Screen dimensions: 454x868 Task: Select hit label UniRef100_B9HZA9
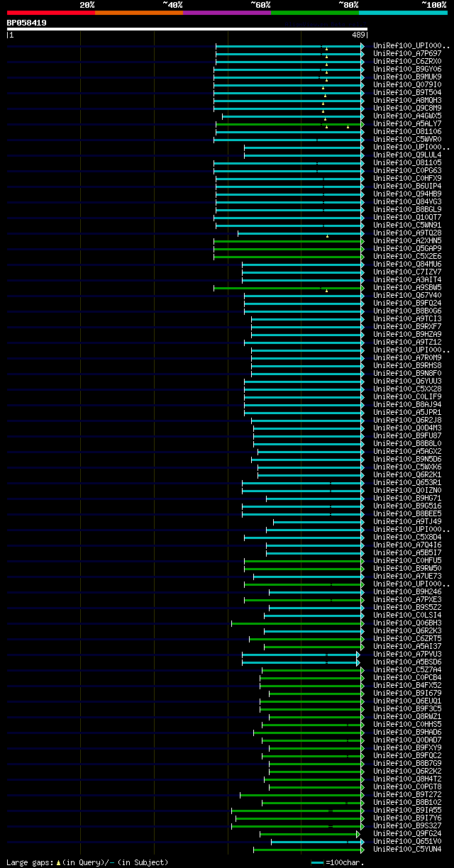[407, 335]
